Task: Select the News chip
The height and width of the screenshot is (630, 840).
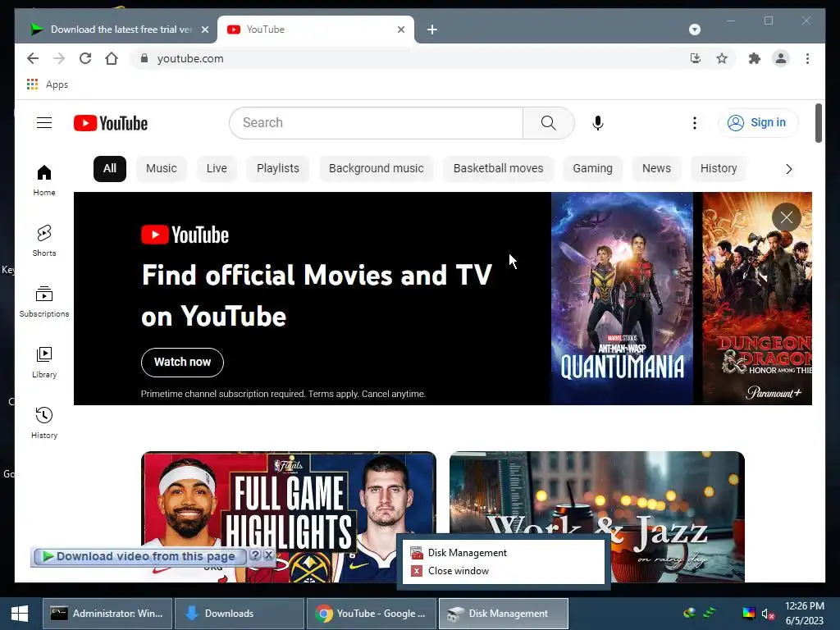Action: coord(656,169)
